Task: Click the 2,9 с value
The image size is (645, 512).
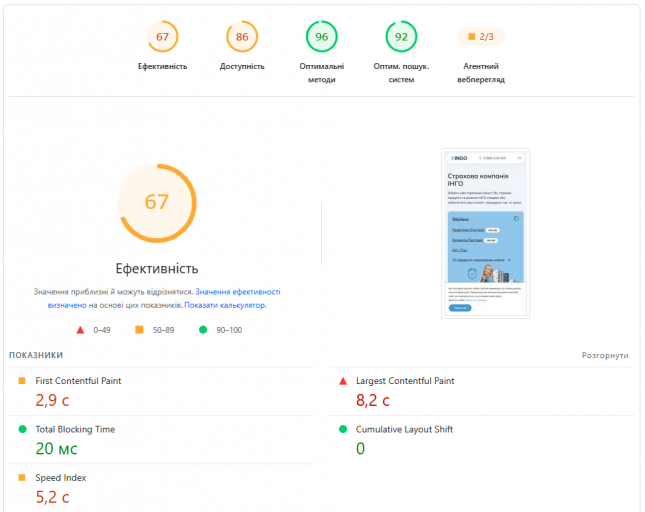Action: [52, 400]
